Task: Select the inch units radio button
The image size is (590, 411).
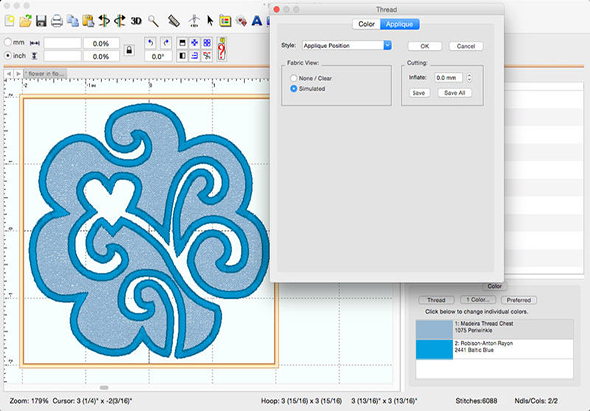Action: click(x=8, y=55)
